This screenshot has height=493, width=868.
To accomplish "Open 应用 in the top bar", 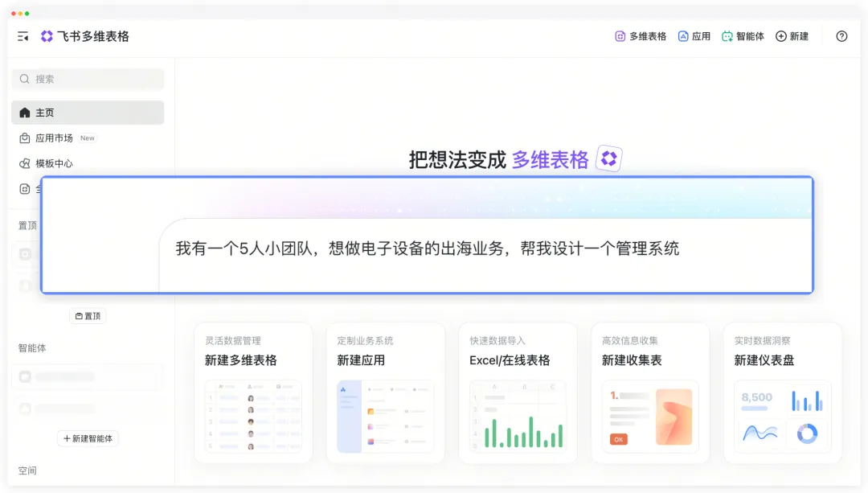I will click(x=694, y=36).
